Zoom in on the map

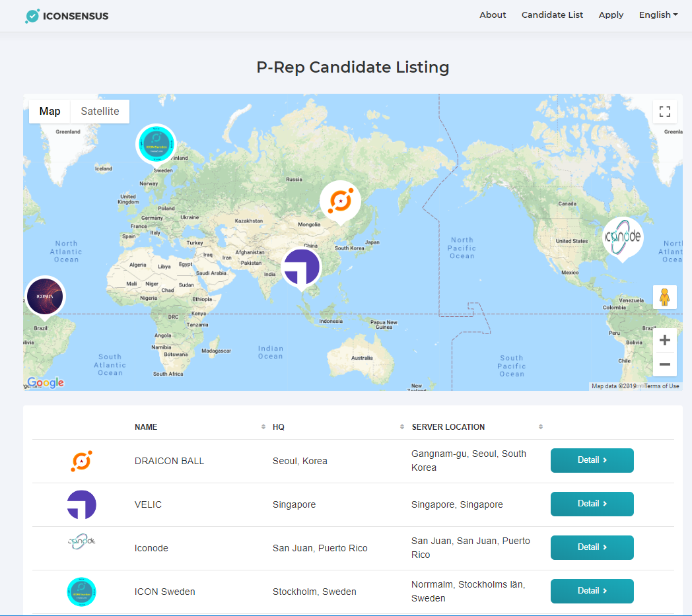pyautogui.click(x=664, y=341)
